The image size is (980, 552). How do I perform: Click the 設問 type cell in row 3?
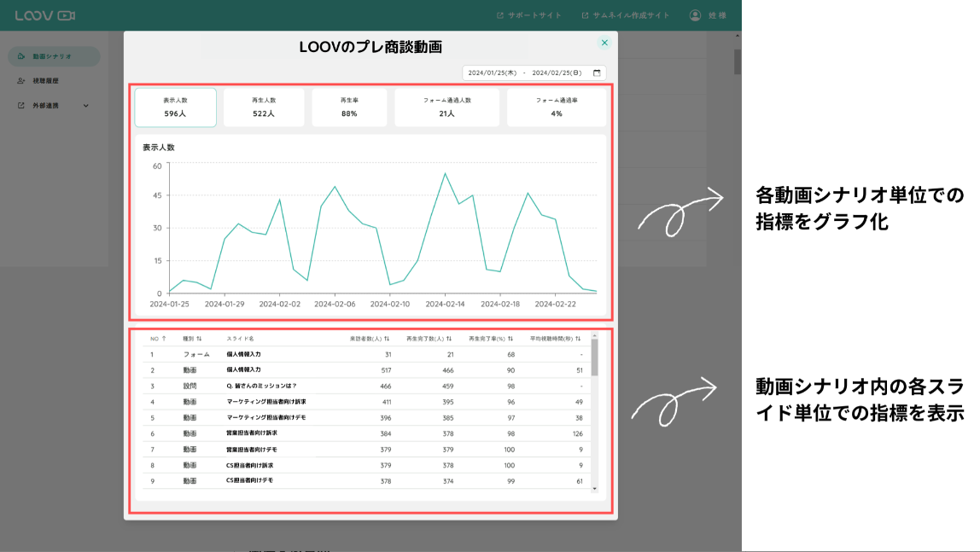190,386
